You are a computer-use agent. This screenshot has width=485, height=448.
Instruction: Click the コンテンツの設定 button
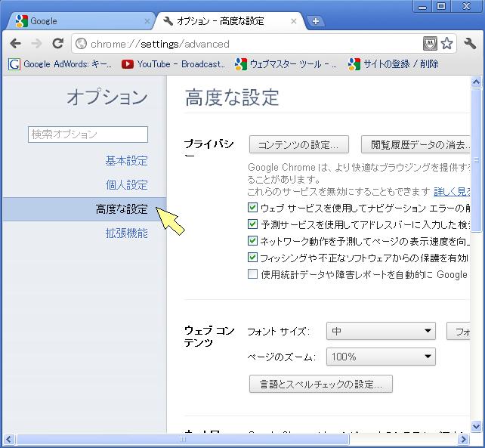[298, 144]
